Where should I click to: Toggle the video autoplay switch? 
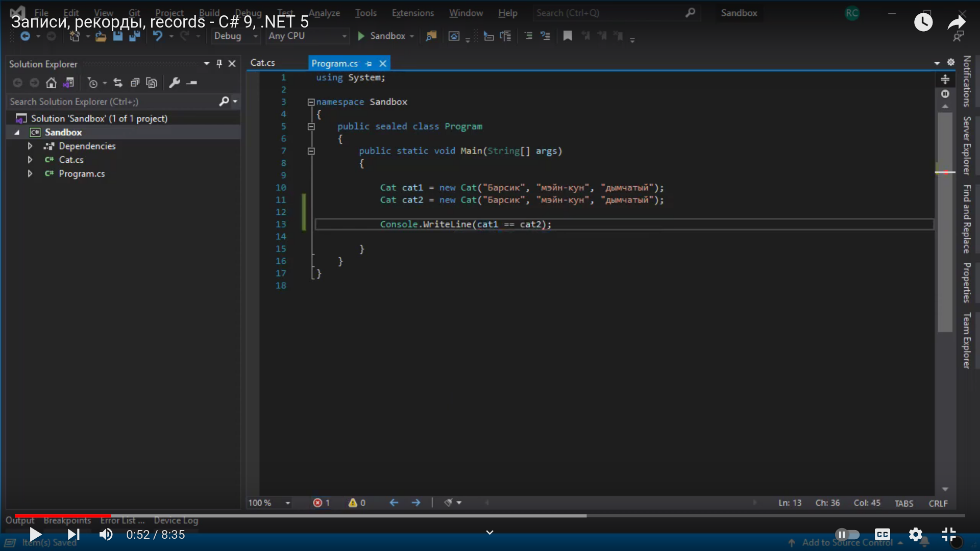[847, 535]
